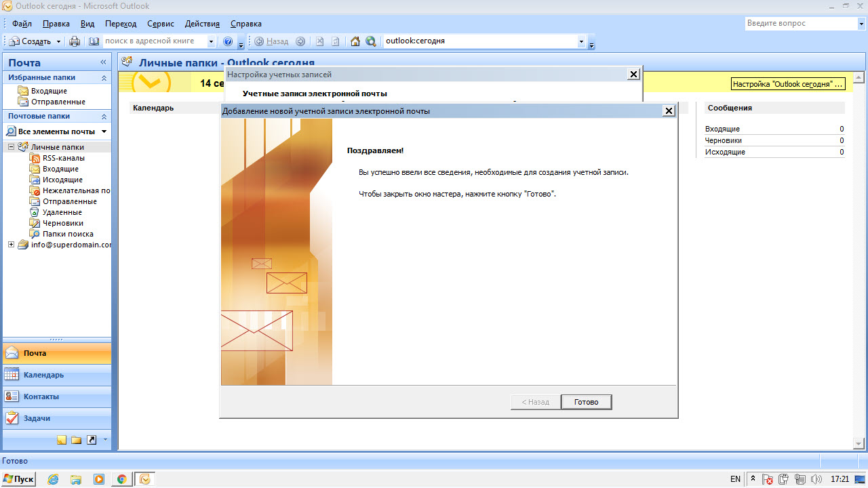Click the Calendar icon in navigation pane
868x488 pixels.
coord(12,375)
